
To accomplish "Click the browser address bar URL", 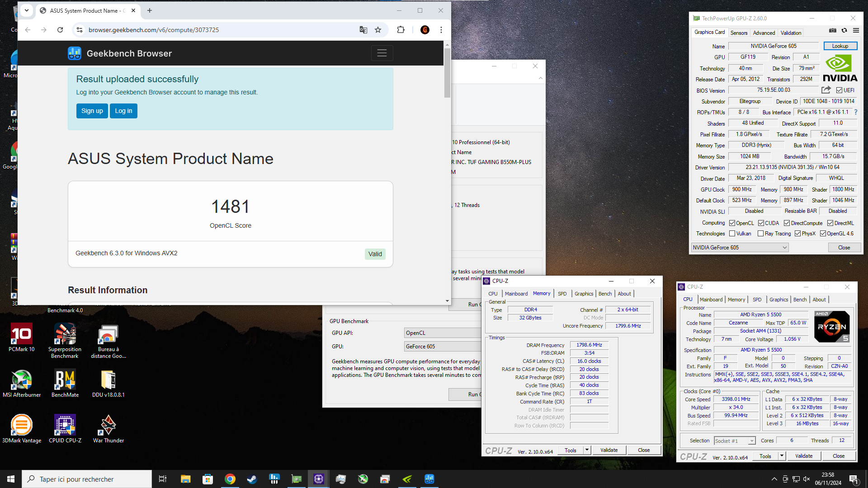I will coord(154,30).
